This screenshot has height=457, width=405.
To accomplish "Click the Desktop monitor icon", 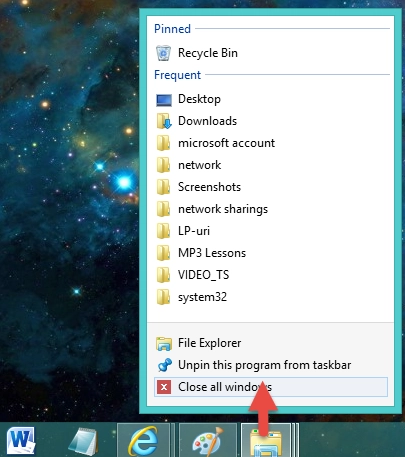I will pyautogui.click(x=164, y=100).
